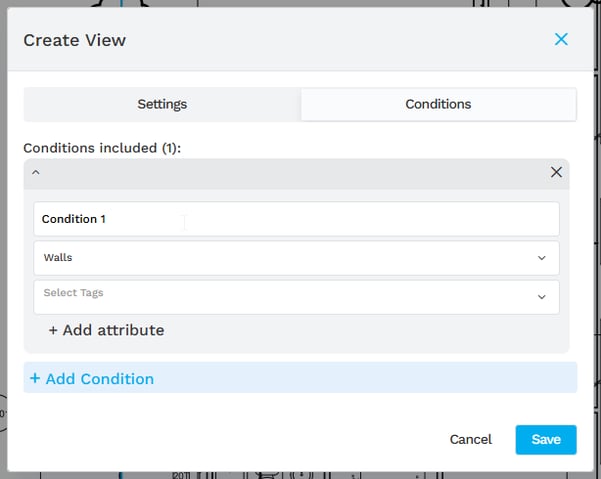Image resolution: width=601 pixels, height=479 pixels.
Task: Save the new view
Action: (x=546, y=440)
